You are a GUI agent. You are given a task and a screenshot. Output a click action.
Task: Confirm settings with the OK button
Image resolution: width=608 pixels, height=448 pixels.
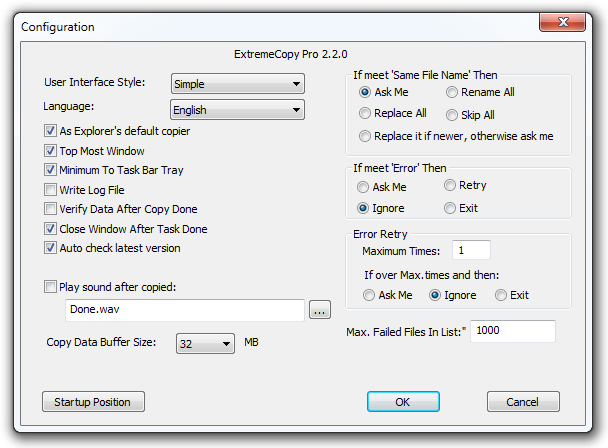[x=403, y=401]
